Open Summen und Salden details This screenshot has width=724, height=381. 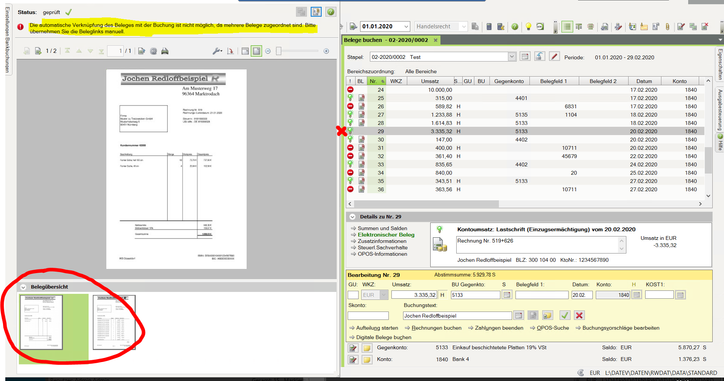click(382, 228)
